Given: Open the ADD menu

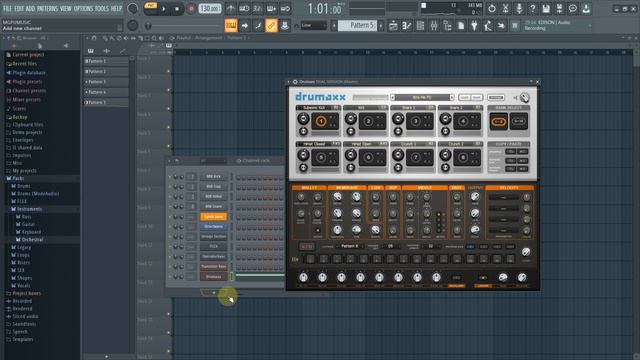Looking at the screenshot, I should point(31,9).
